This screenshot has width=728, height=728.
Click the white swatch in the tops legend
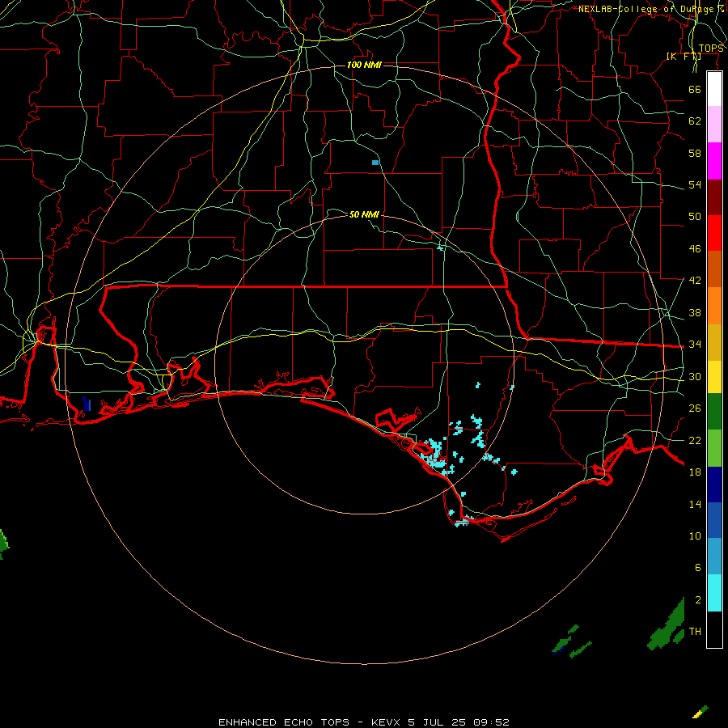point(714,89)
